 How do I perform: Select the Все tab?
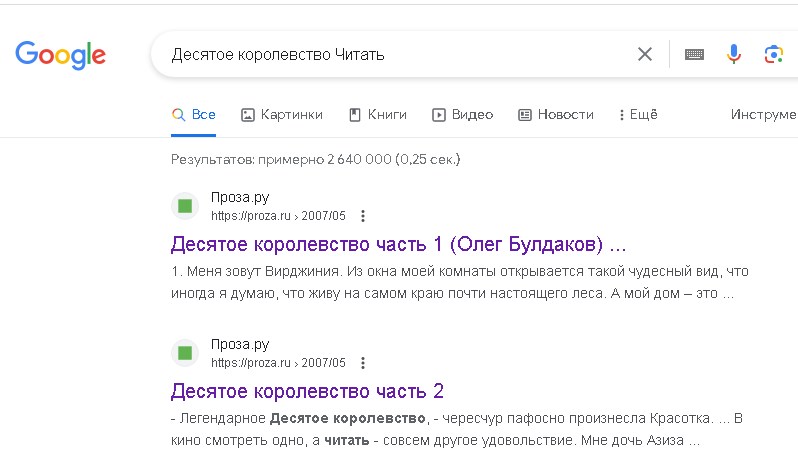(x=193, y=115)
